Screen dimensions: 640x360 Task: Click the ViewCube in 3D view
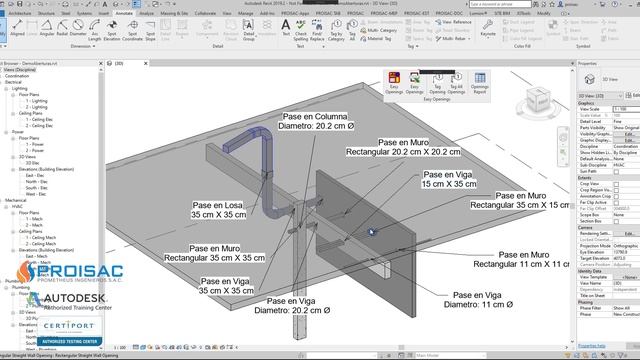(x=538, y=99)
